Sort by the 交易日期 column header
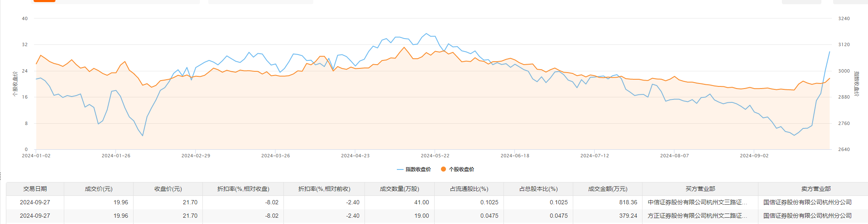Viewport: 868px width, 224px height. point(35,189)
